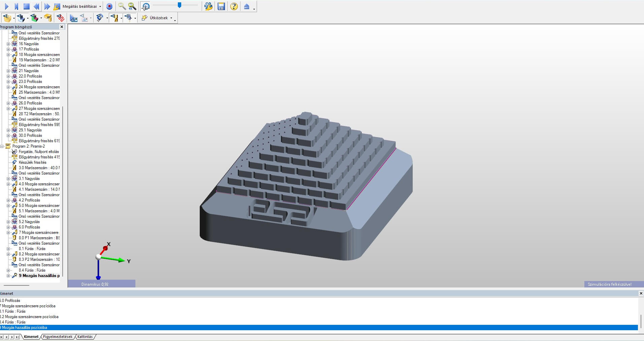Open the Ütközések dropdown

click(158, 18)
